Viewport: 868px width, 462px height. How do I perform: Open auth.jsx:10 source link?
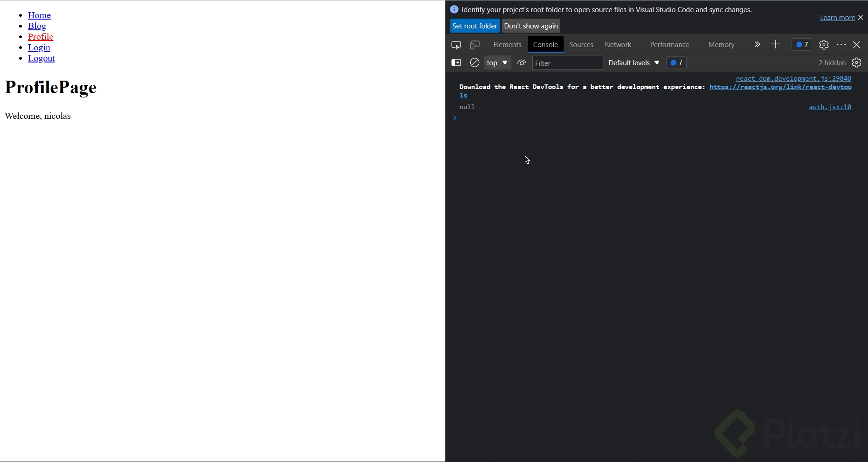(830, 107)
